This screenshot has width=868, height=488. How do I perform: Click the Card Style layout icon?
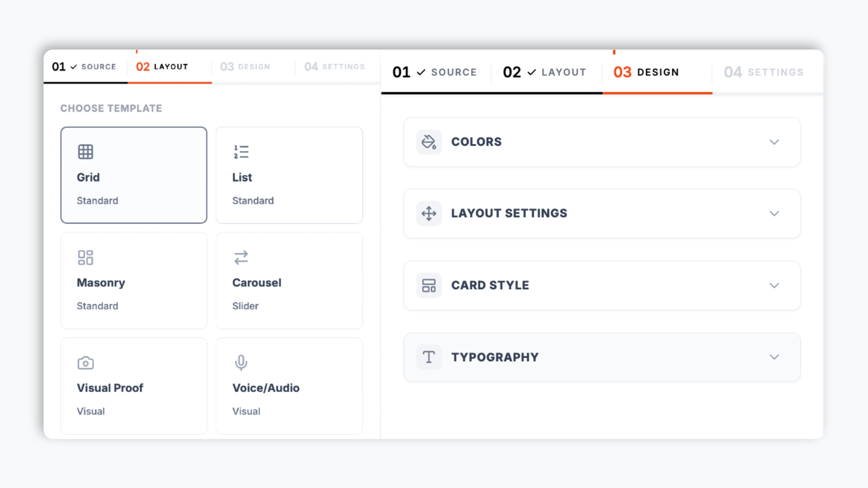coord(429,285)
